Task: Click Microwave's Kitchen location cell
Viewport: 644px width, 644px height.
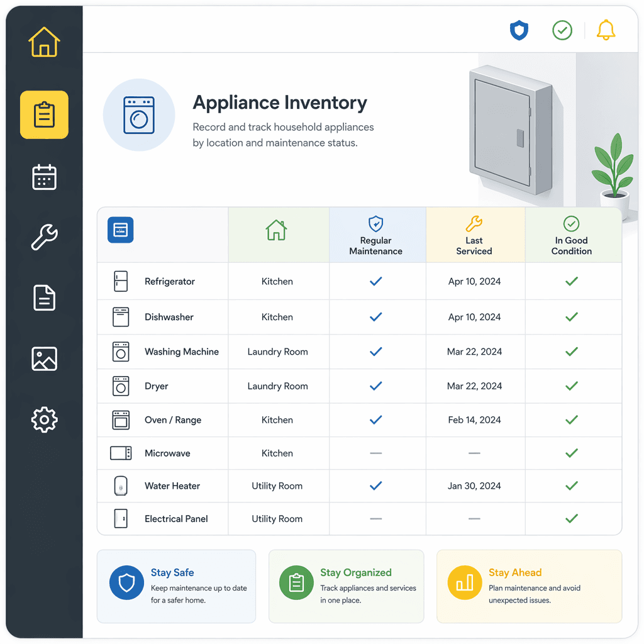Action: click(x=277, y=453)
